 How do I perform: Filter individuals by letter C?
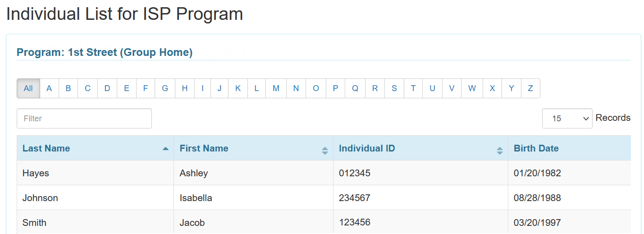(87, 88)
